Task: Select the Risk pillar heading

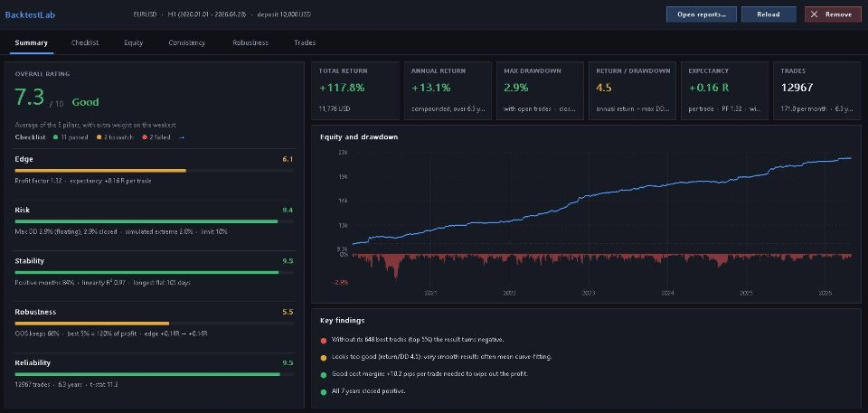Action: pos(22,210)
